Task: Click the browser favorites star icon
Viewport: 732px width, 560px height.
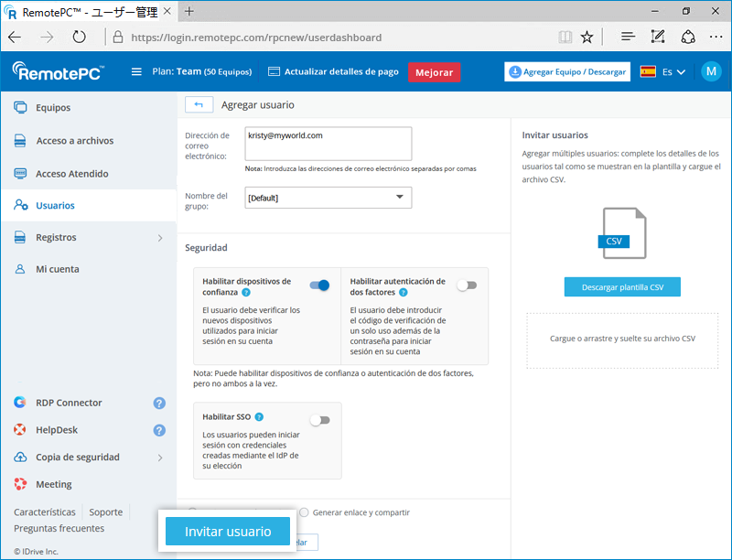Action: pos(587,38)
